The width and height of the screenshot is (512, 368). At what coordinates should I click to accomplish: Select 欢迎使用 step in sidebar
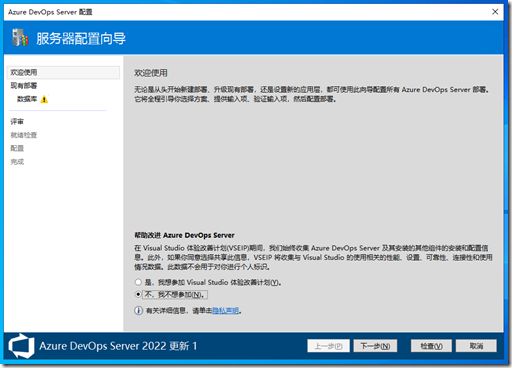63,72
